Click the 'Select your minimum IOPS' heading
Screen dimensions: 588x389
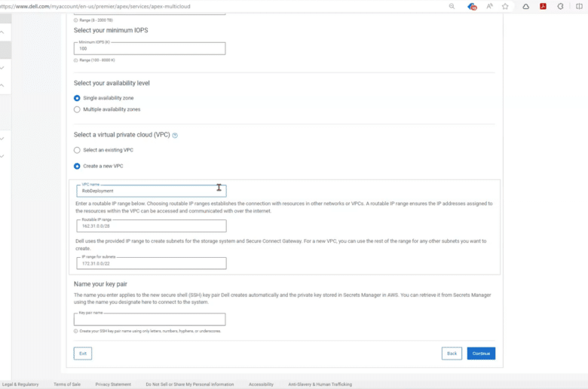(111, 30)
